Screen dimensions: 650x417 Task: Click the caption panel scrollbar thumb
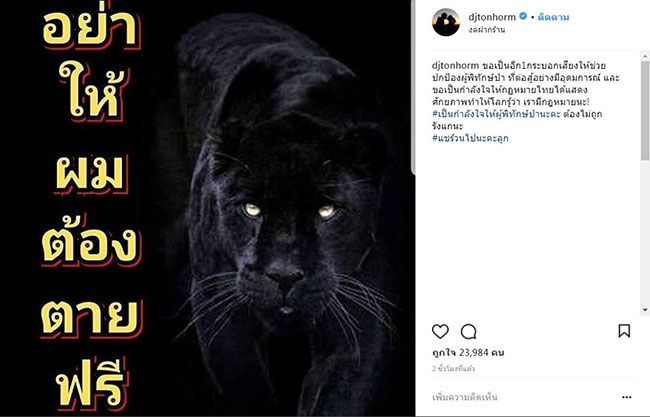645,110
